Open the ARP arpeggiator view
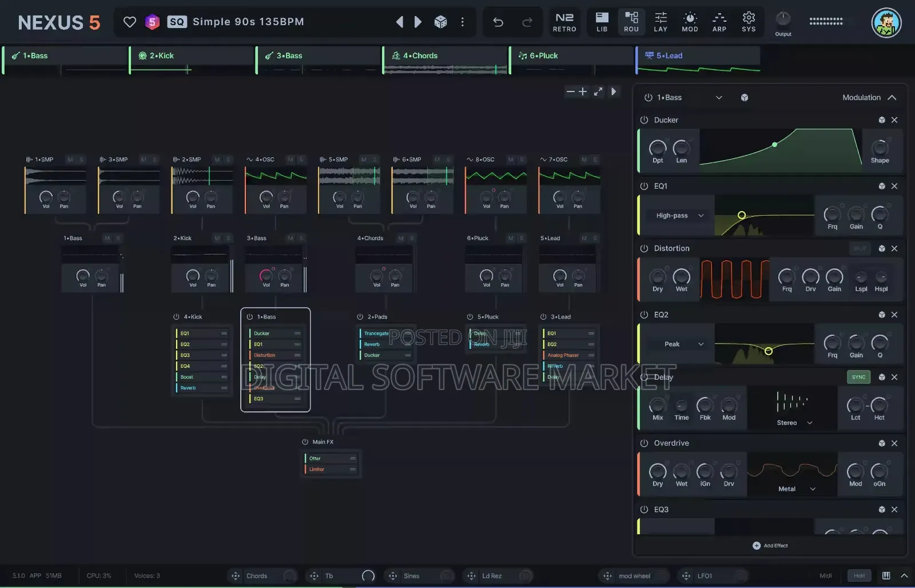This screenshot has height=588, width=915. 719,22
